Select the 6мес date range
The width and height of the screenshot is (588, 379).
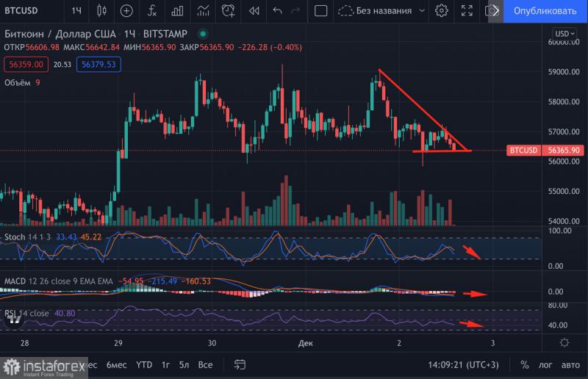tap(116, 365)
